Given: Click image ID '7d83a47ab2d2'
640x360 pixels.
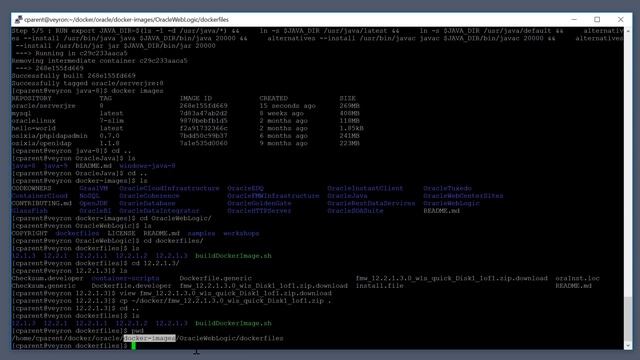Looking at the screenshot, I should 203,113.
